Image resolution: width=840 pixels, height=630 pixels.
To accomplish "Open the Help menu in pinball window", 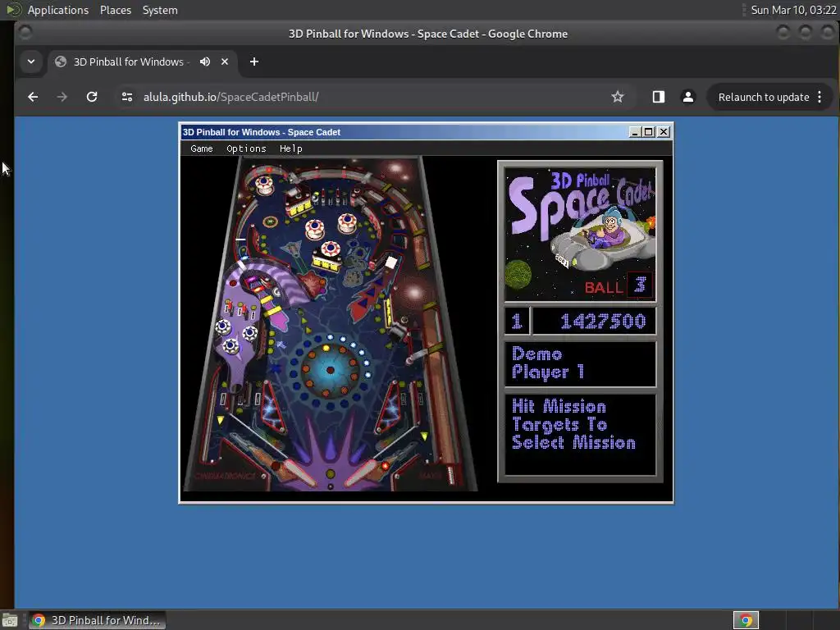I will 291,148.
